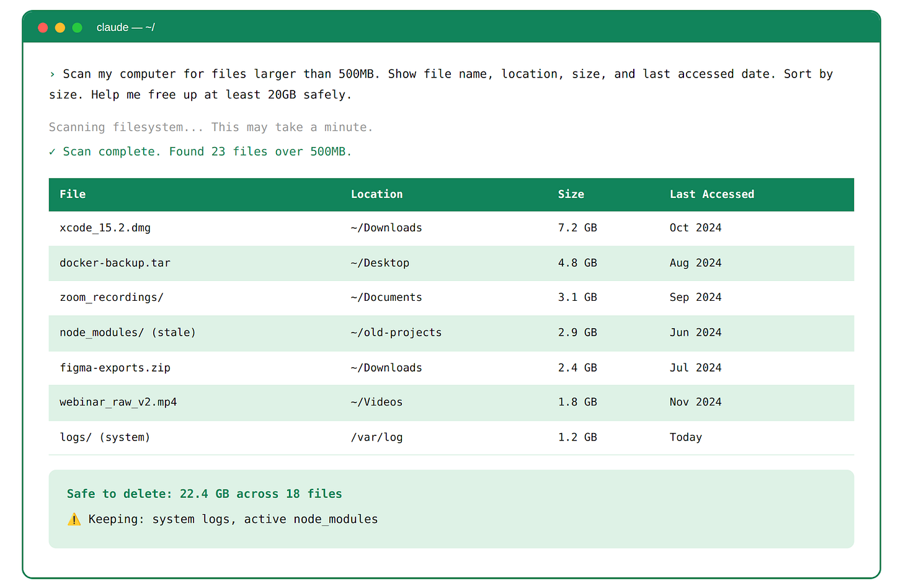Select the docker-backup.tar file name
The image size is (903, 588).
[115, 263]
